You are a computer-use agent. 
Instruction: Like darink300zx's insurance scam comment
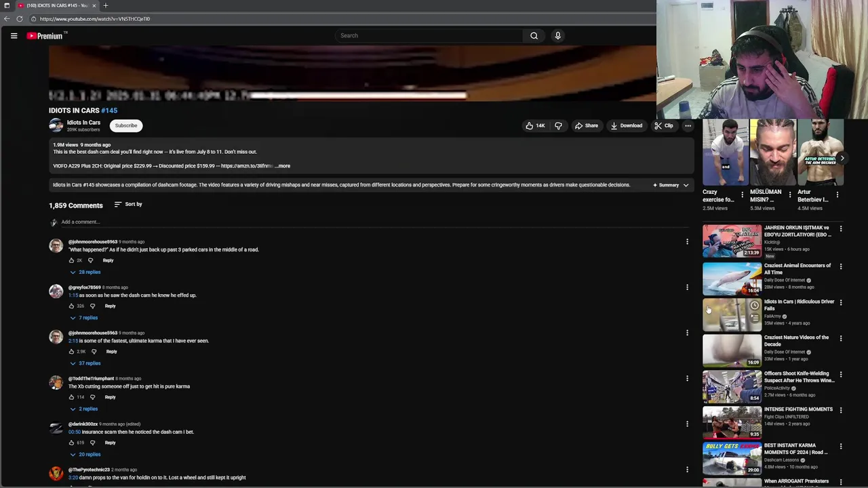point(71,443)
